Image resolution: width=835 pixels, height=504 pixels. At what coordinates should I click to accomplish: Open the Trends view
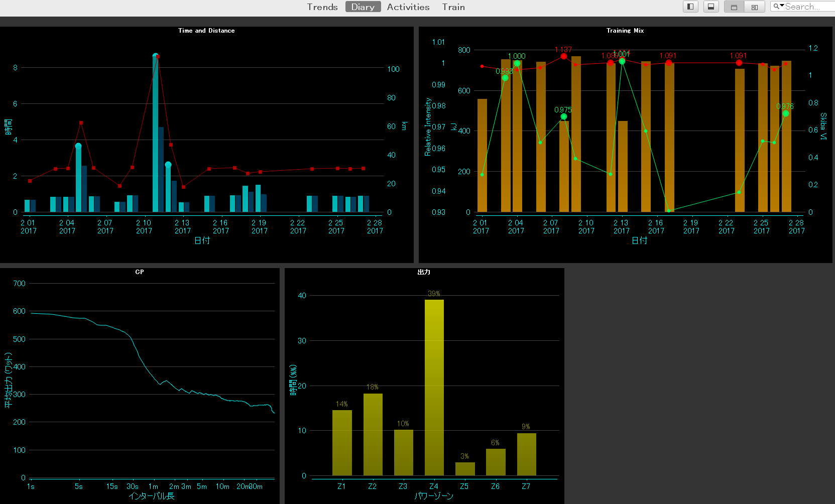tap(322, 7)
